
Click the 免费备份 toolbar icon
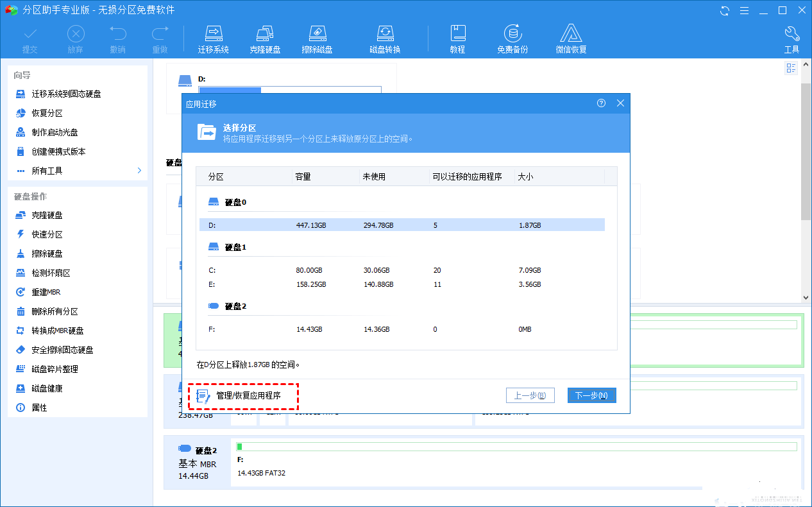pos(512,37)
